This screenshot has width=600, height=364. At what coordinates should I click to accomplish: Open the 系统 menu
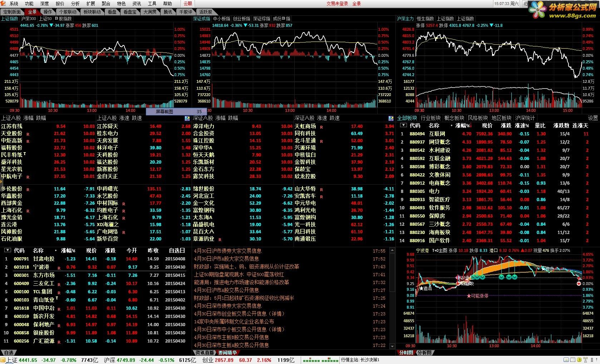tap(14, 4)
